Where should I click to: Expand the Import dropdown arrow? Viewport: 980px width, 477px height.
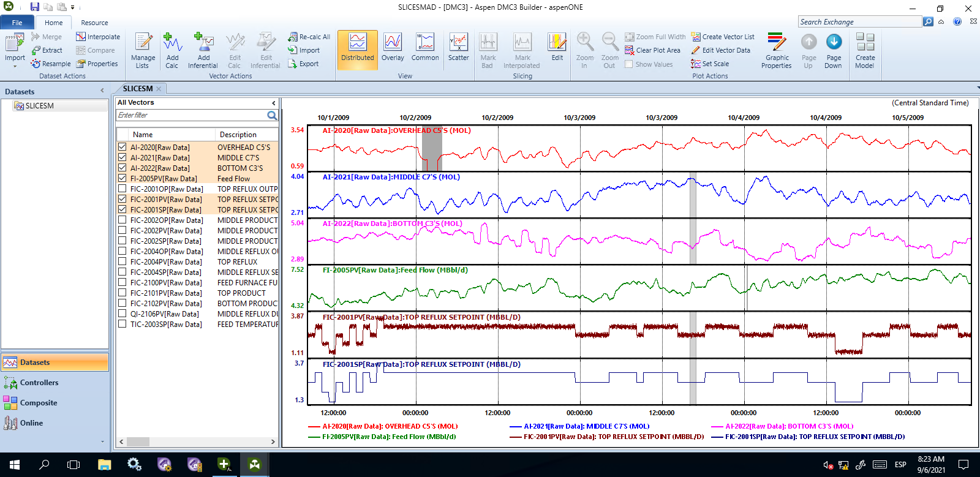[15, 66]
